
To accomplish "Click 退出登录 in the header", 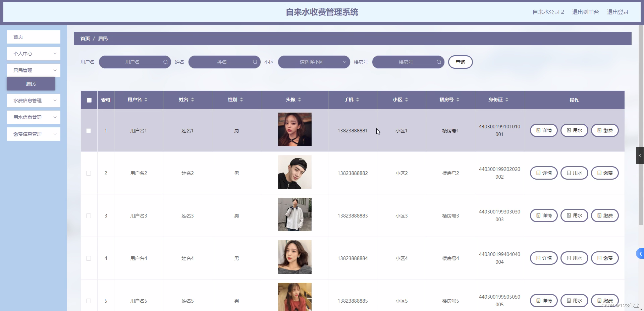I will point(618,12).
